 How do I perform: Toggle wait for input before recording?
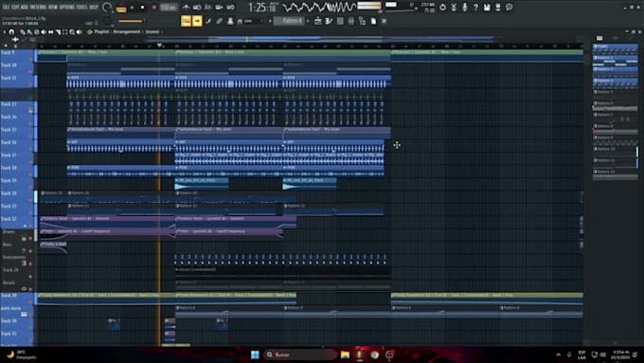pyautogui.click(x=197, y=8)
